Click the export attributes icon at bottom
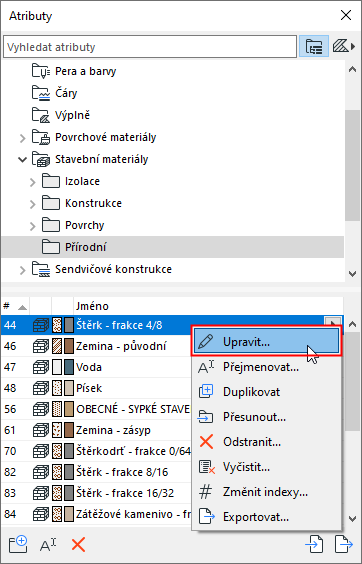362x564 pixels. pyautogui.click(x=344, y=545)
